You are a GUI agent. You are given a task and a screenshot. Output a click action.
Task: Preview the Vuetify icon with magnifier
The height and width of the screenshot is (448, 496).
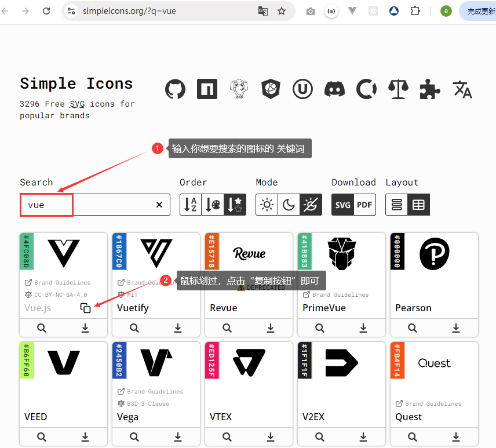click(134, 328)
